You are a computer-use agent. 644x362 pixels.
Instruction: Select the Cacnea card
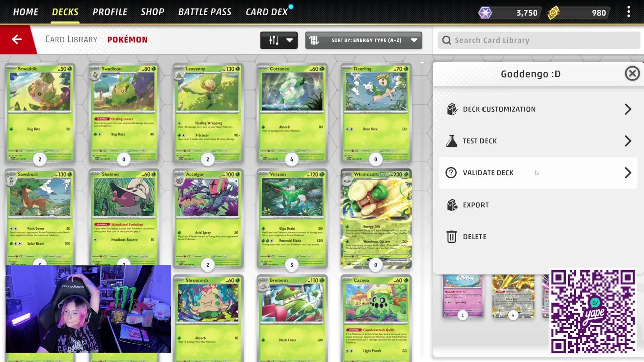[376, 319]
